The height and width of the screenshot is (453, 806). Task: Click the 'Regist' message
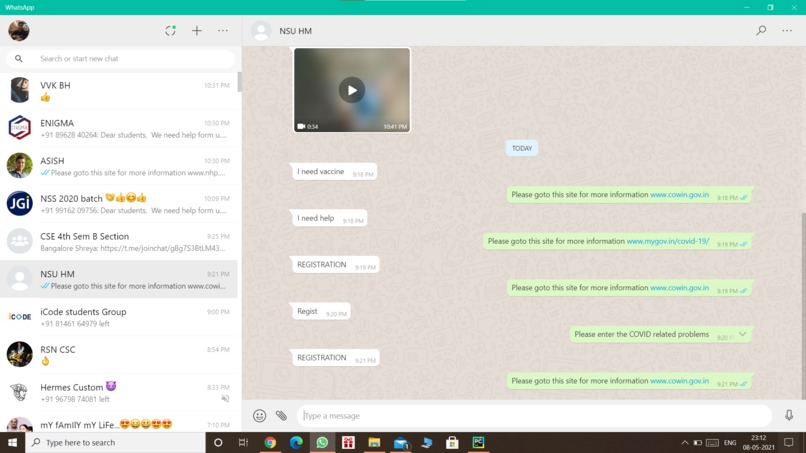(321, 311)
